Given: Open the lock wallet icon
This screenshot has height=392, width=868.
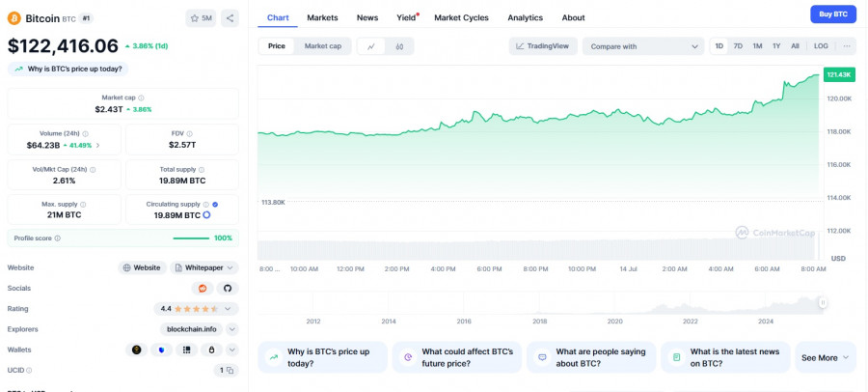Looking at the screenshot, I should tap(211, 350).
